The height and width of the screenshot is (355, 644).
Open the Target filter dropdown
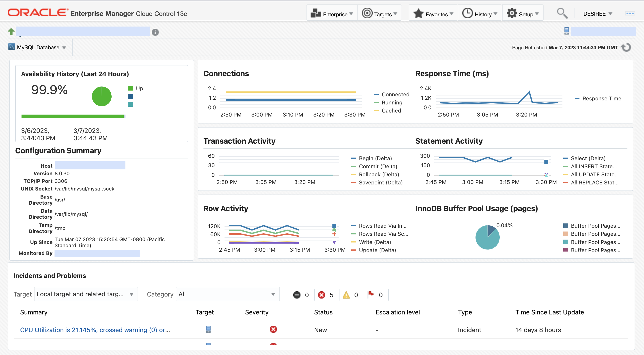86,294
